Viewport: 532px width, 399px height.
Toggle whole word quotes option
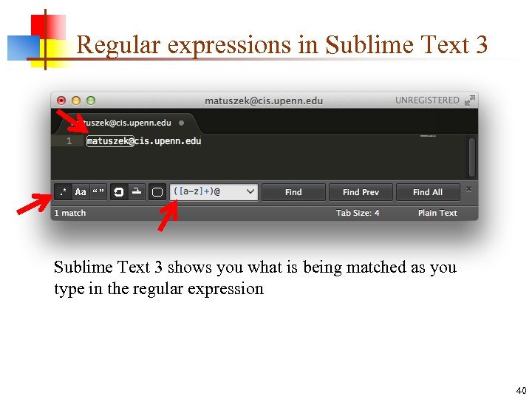click(98, 192)
